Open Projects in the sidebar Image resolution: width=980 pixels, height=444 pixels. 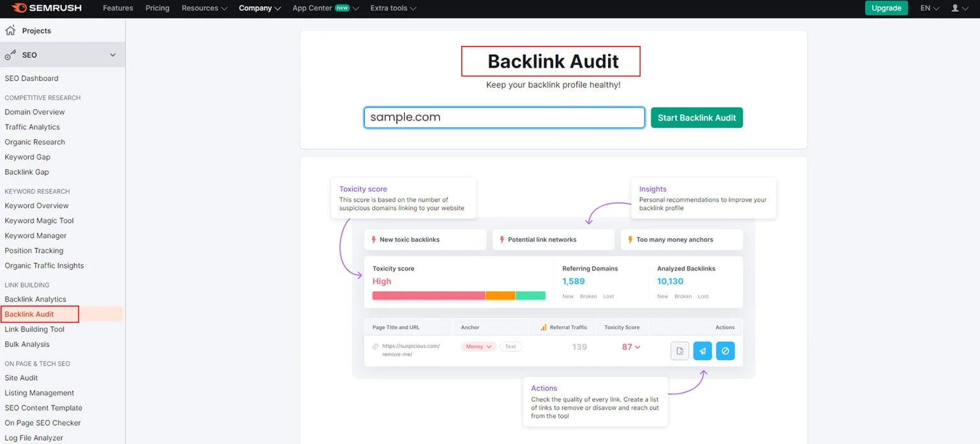click(x=36, y=31)
